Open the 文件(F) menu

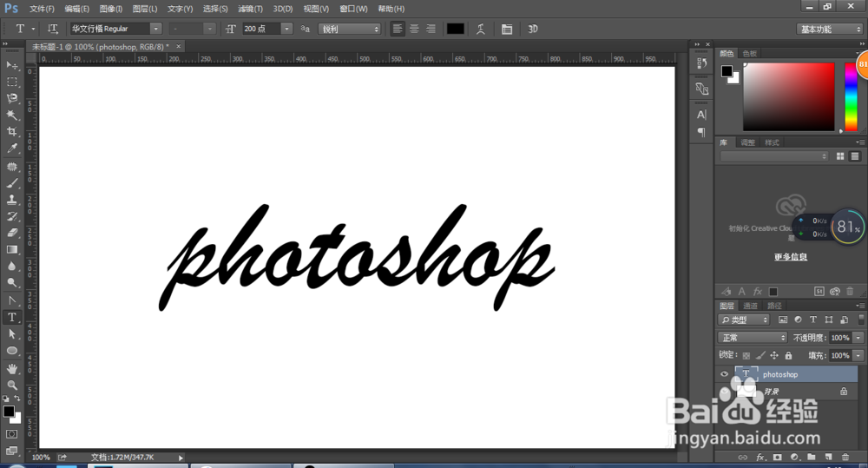[x=42, y=9]
